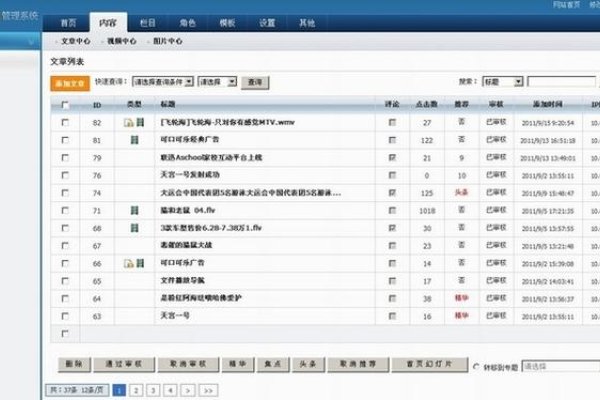600x400 pixels.
Task: Open the 视频中心 submenu
Action: (x=122, y=41)
